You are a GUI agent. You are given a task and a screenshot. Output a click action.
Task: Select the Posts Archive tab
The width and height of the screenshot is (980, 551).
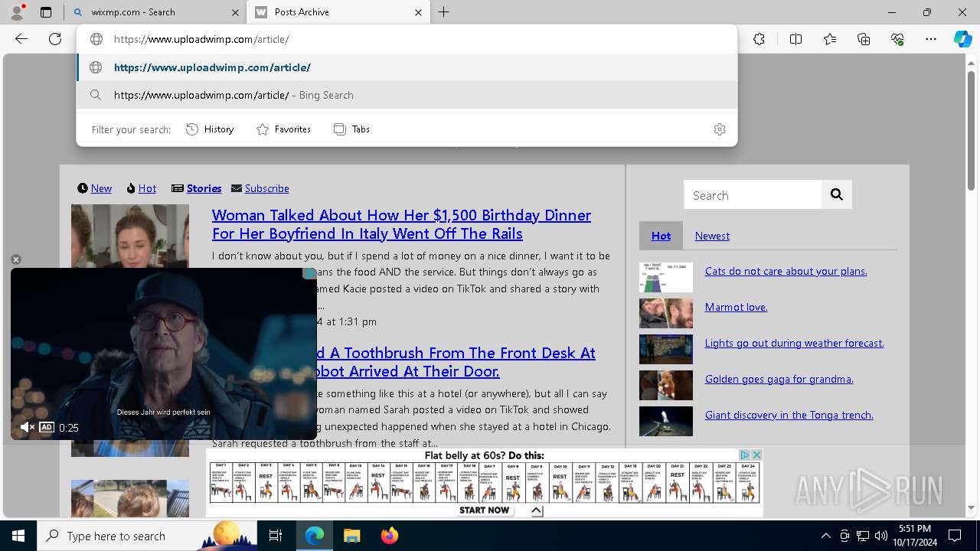click(338, 12)
